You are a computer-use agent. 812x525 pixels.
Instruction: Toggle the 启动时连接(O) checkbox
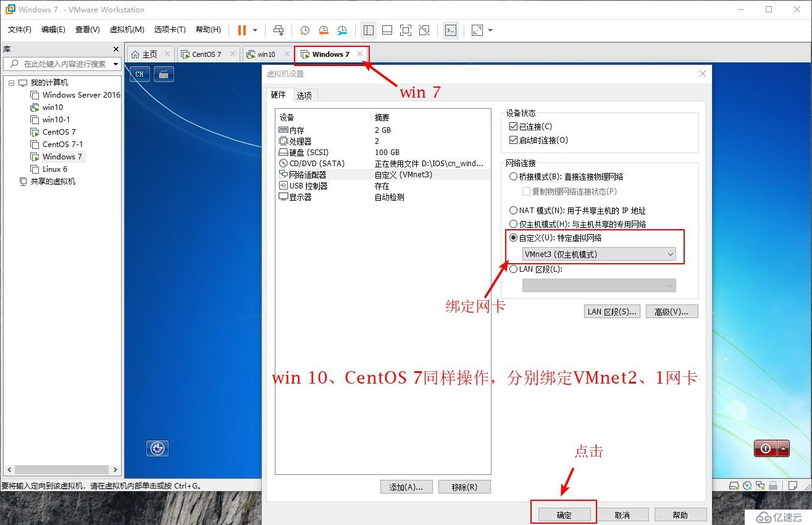pyautogui.click(x=513, y=140)
